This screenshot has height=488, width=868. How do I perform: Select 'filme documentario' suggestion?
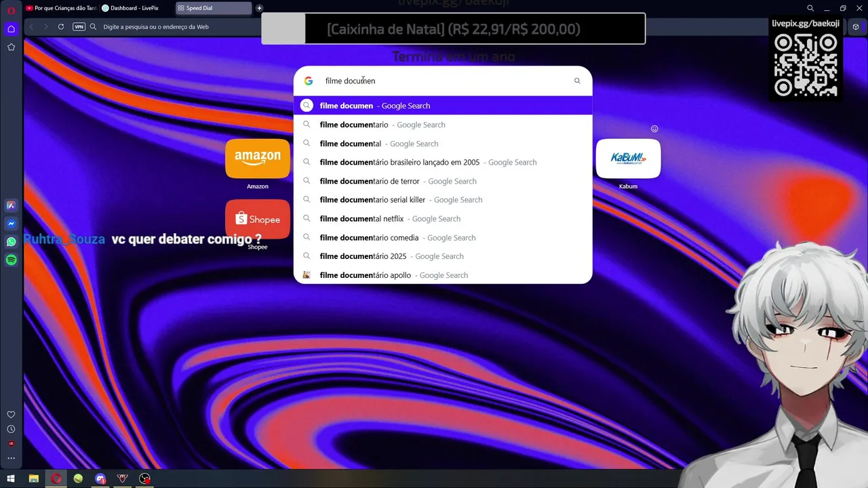point(443,125)
